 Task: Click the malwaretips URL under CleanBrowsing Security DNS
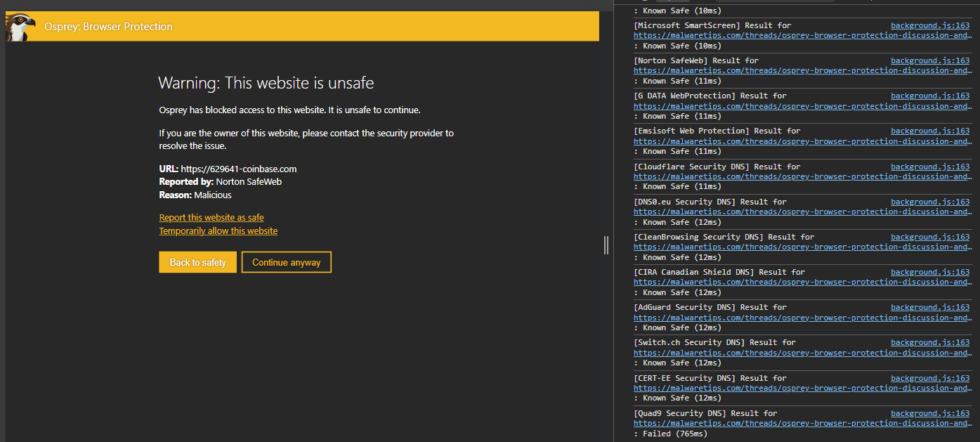(x=801, y=247)
